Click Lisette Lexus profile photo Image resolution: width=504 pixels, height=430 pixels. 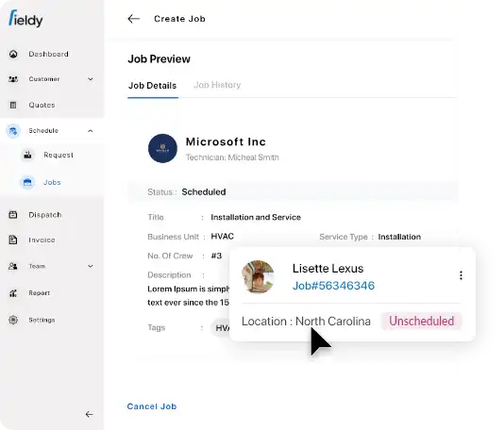[x=258, y=276]
